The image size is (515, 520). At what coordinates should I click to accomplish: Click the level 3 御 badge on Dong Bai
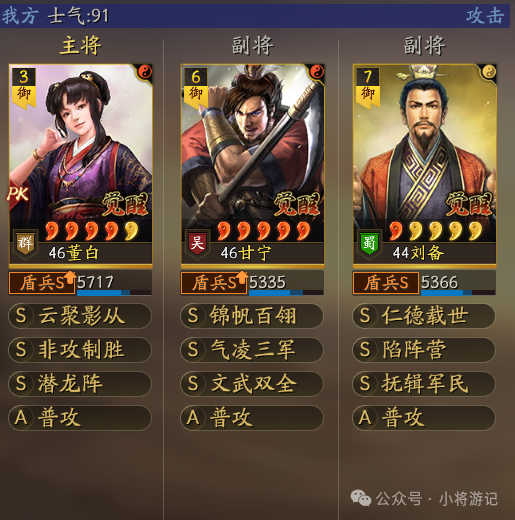pos(24,88)
